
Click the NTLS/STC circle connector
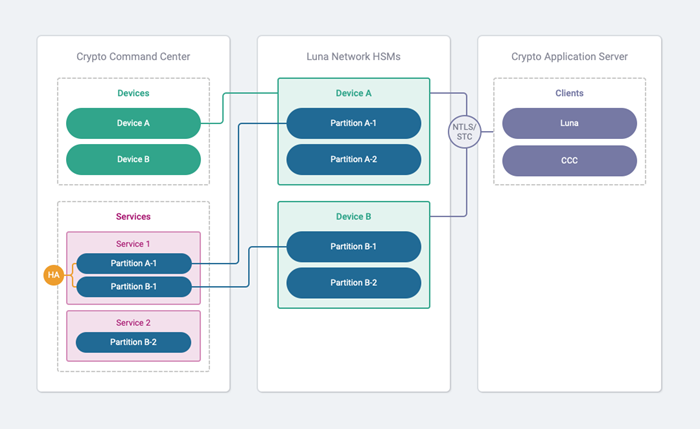[465, 131]
